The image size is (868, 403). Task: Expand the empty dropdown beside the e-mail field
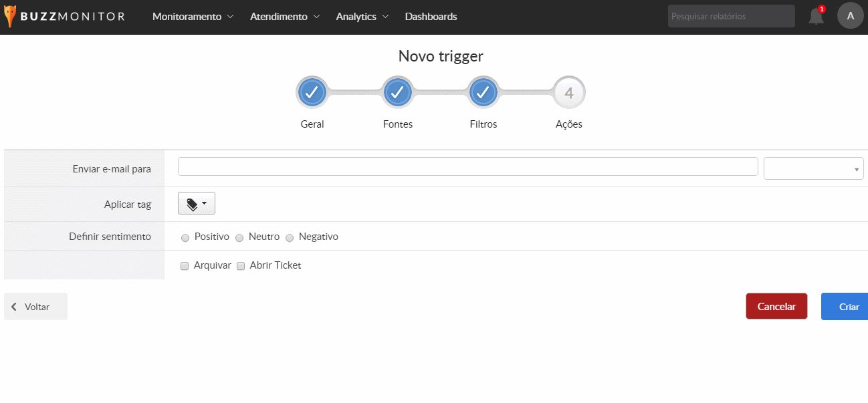[x=813, y=168]
